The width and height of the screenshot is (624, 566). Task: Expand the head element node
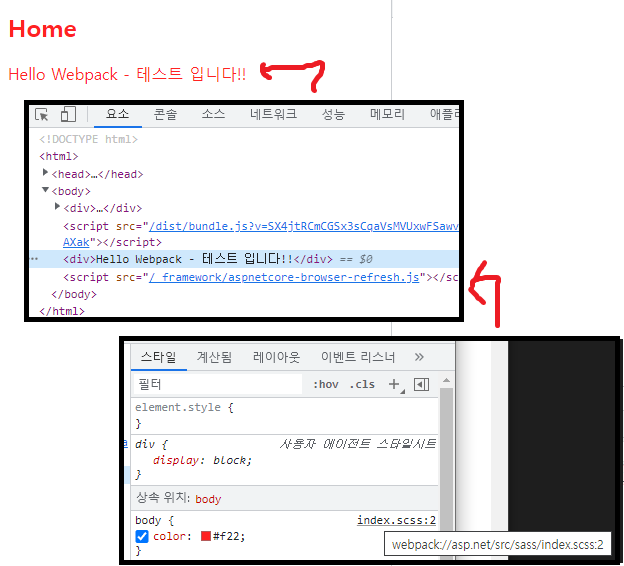45,172
